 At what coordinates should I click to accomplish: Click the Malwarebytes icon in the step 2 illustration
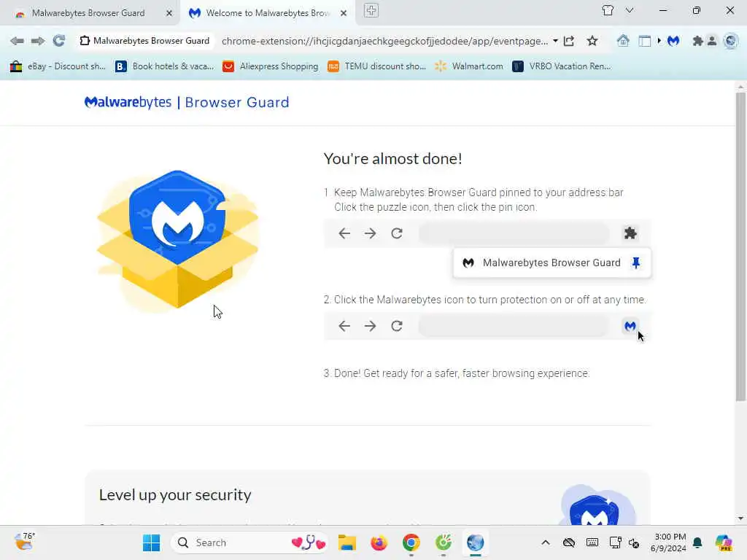tap(630, 326)
